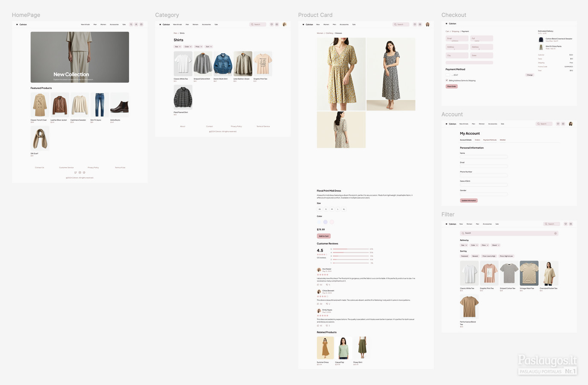Switch to the Orders tab in My Account
Viewport: 588px width, 385px height.
[x=477, y=140]
